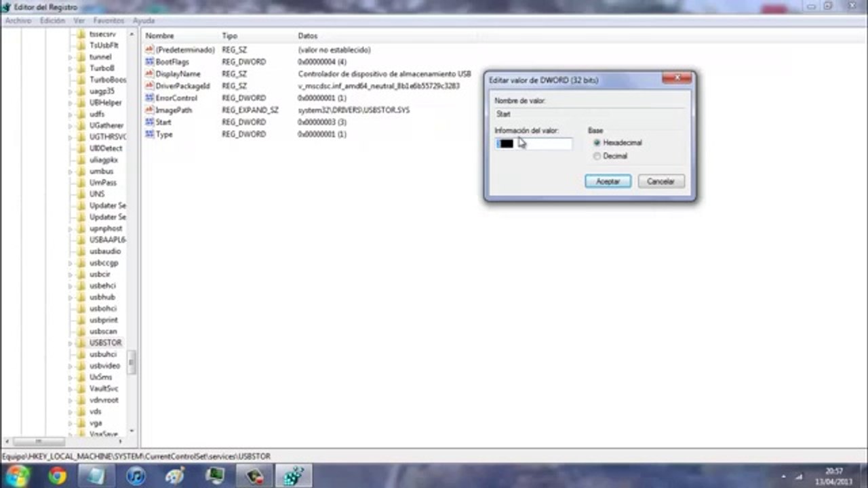Click the data value 0x00000003 (3)

[x=322, y=122]
